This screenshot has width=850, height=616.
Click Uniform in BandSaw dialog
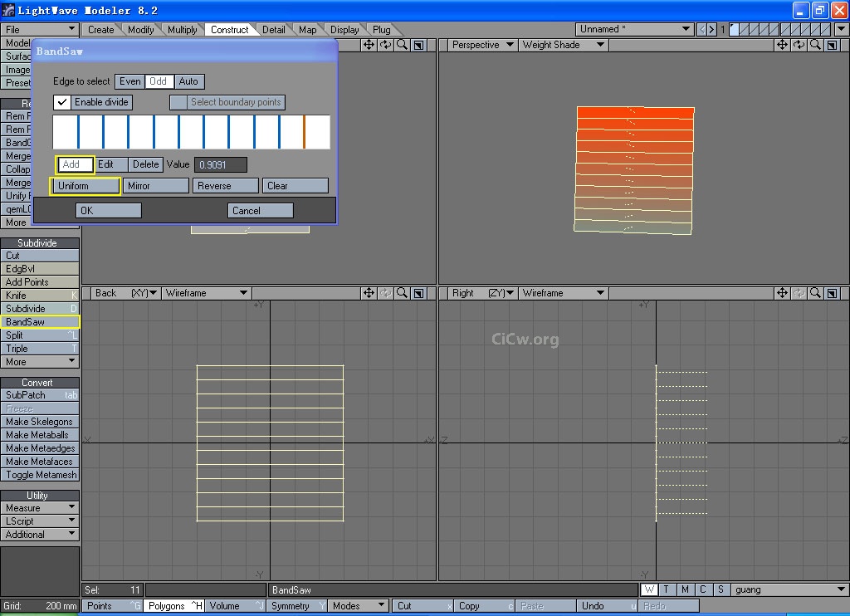tap(85, 186)
